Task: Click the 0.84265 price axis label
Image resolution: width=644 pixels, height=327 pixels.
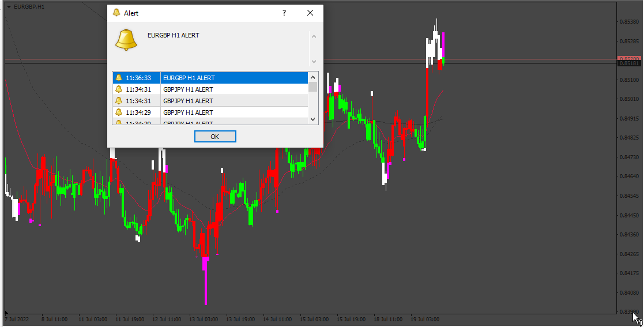Action: (x=629, y=254)
